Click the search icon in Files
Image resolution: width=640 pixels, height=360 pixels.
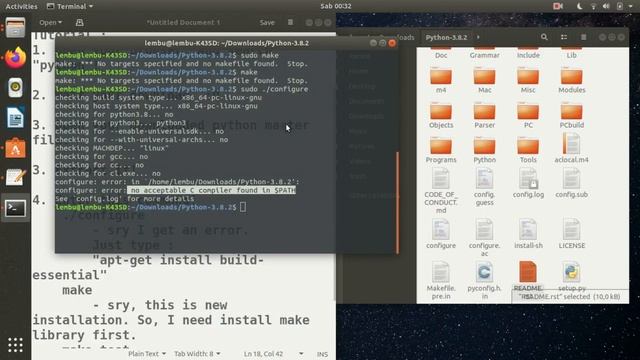(x=544, y=37)
